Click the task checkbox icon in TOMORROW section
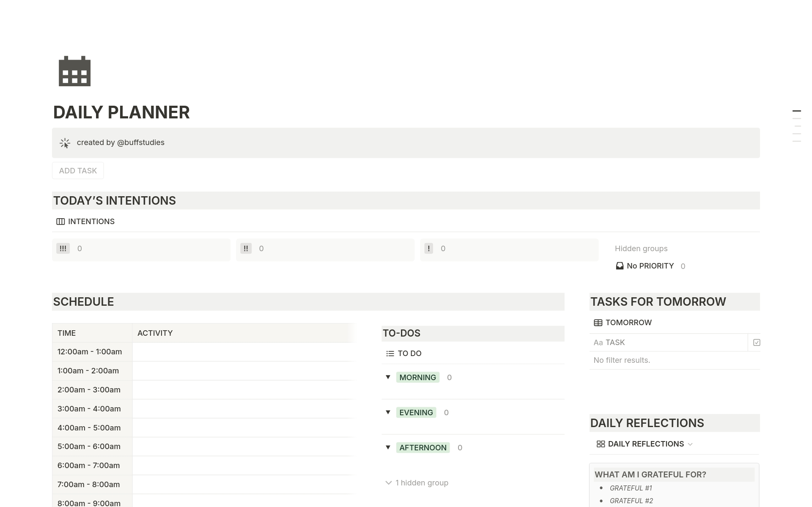The image size is (812, 507). (x=757, y=342)
